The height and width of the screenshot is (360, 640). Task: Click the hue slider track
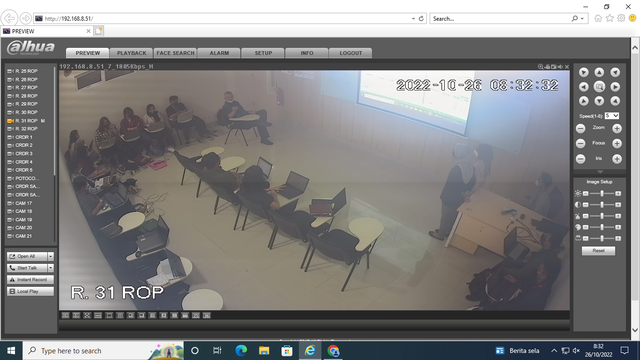(602, 227)
